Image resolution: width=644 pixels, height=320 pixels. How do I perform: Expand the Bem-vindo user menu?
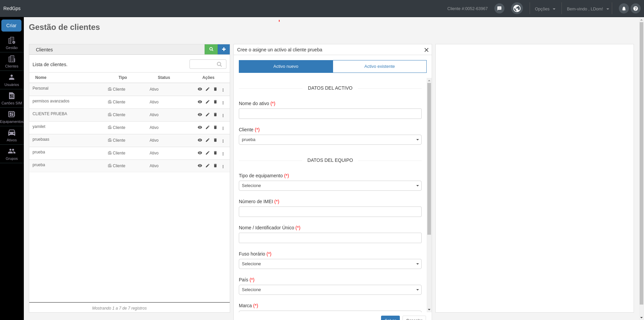click(x=588, y=9)
